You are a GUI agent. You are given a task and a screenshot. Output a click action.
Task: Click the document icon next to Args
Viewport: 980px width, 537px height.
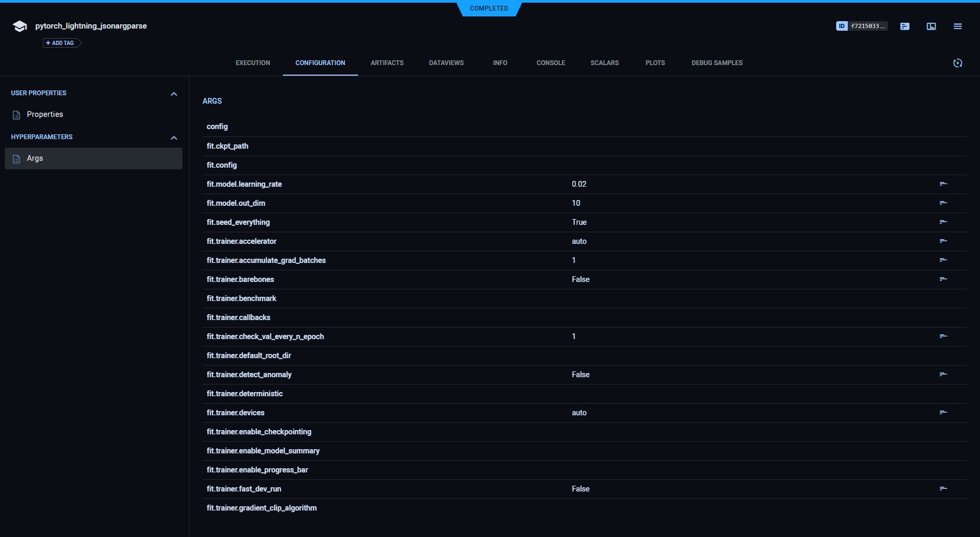click(16, 158)
